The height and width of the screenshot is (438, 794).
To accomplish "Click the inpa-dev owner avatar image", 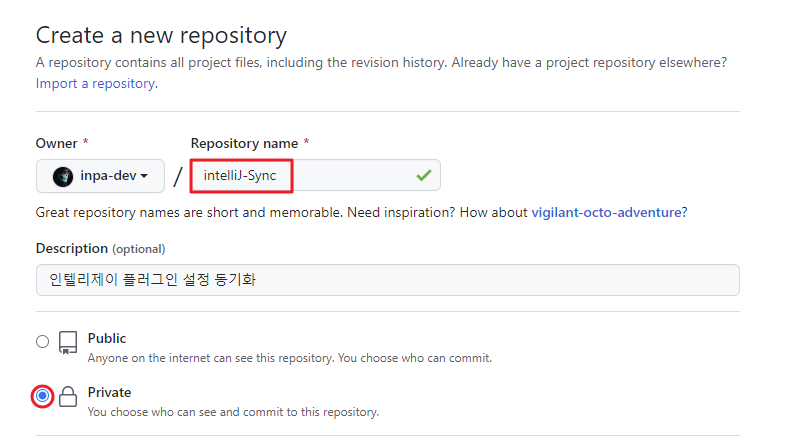I will point(63,177).
